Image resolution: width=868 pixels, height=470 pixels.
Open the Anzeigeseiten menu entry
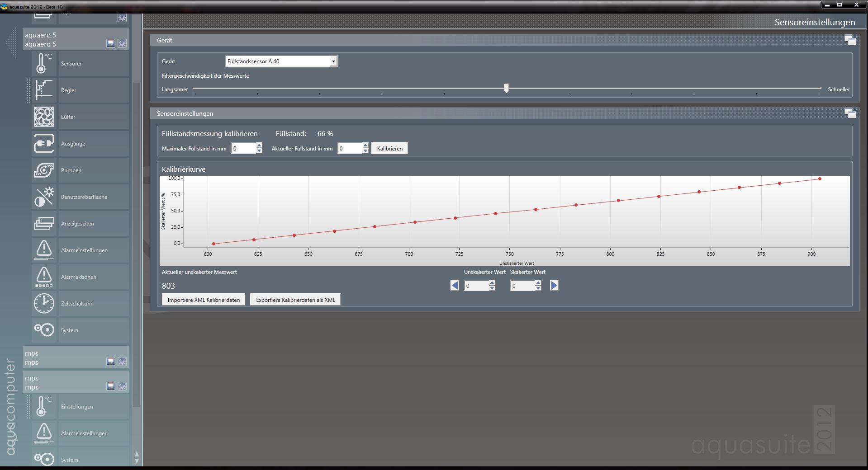point(77,223)
